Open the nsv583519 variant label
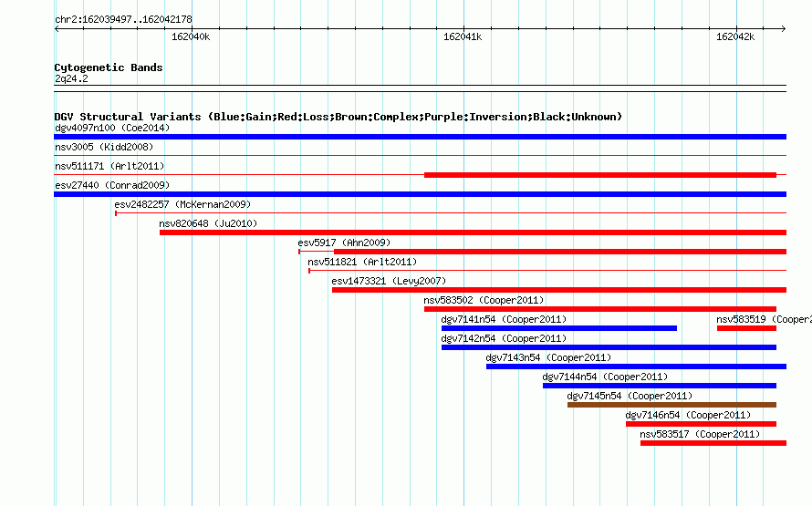Viewport: 812px width, 506px height. (x=764, y=319)
